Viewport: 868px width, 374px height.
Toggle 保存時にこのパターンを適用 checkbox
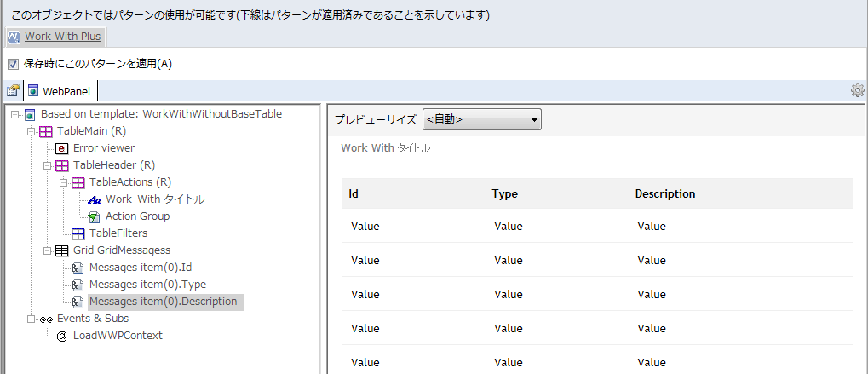tap(13, 64)
